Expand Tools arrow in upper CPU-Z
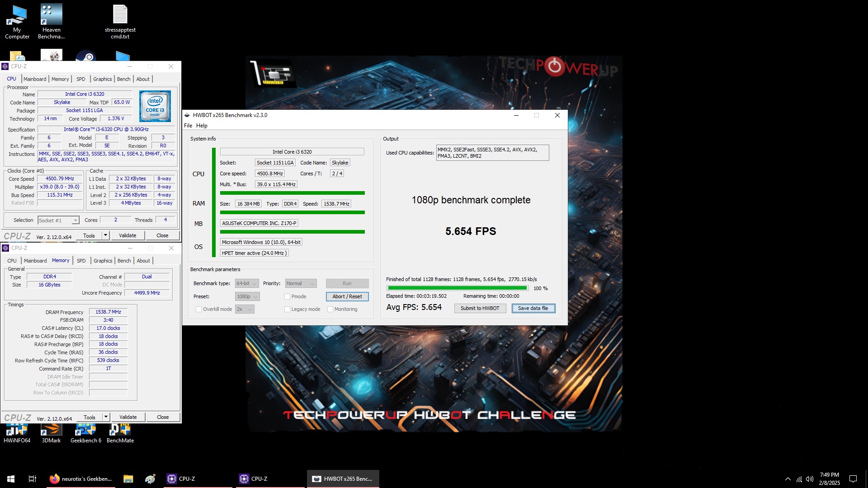Viewport: 868px width, 488px height. tap(105, 235)
